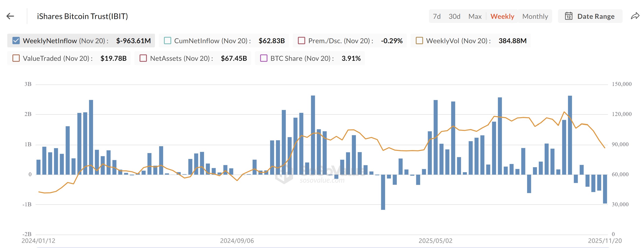Click the BTC Share legend square icon
The height and width of the screenshot is (248, 644).
coord(264,58)
